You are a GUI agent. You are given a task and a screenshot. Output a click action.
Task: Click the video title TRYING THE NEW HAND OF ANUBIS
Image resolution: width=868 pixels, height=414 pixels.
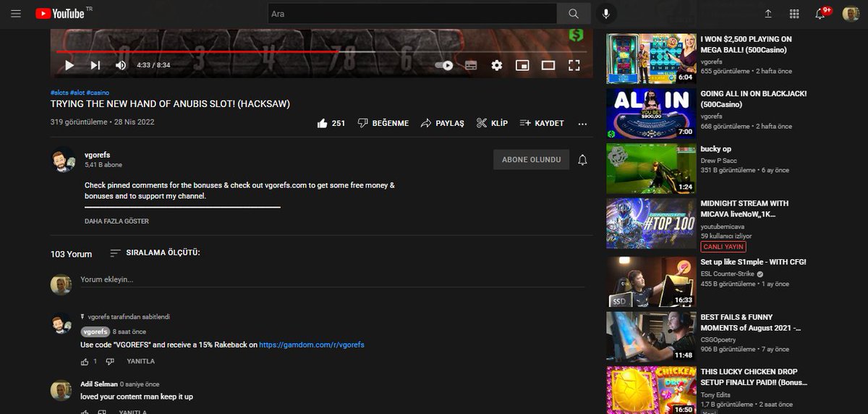coord(170,104)
